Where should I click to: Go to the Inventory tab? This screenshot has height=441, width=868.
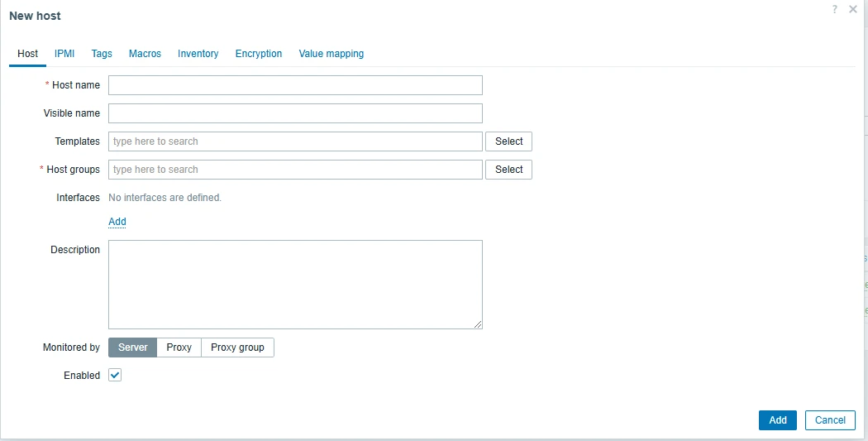[198, 54]
